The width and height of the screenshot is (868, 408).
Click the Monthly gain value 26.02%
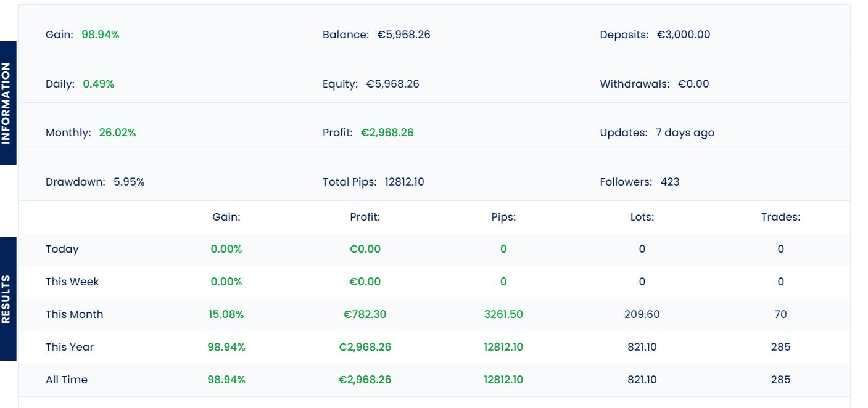[x=117, y=133]
